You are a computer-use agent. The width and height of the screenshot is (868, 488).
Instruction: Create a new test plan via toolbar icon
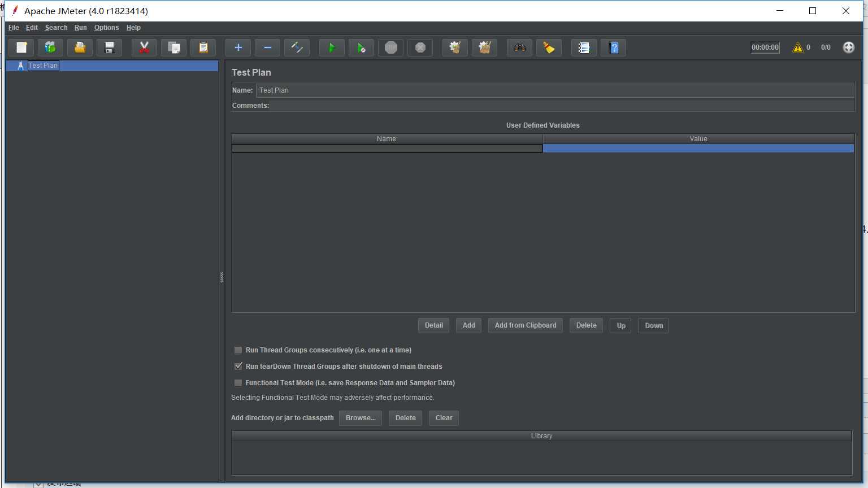click(x=21, y=48)
